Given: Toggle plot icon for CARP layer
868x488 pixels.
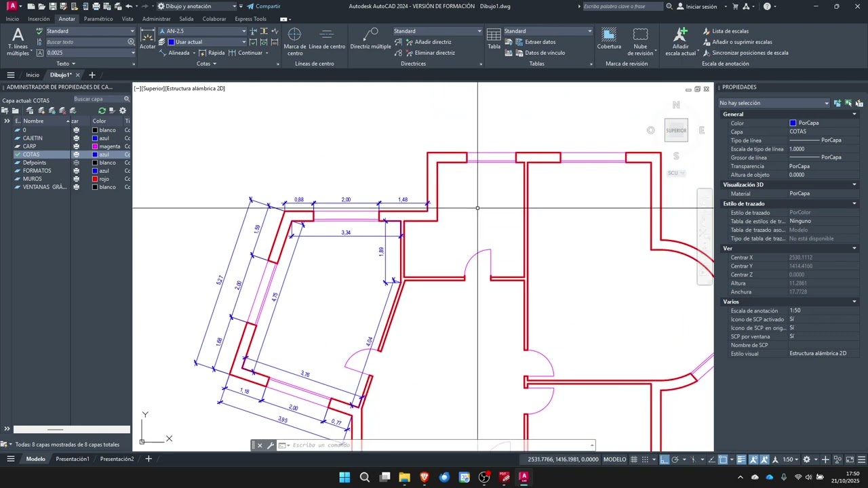Looking at the screenshot, I should [76, 146].
